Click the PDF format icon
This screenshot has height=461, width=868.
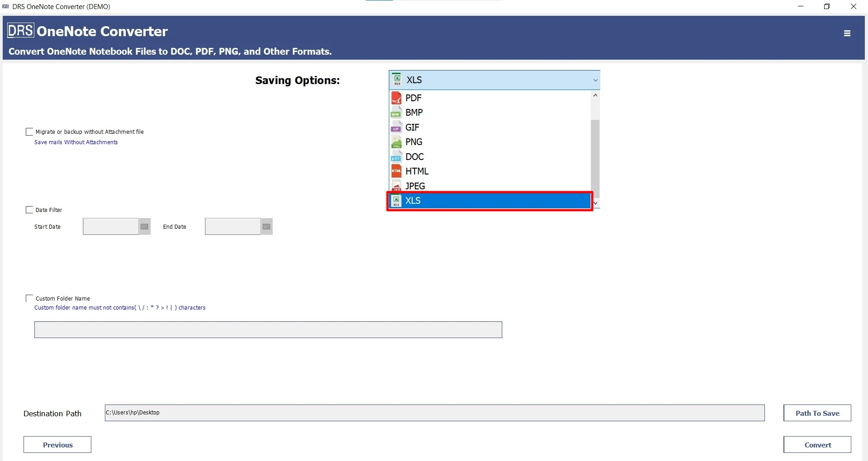point(396,98)
